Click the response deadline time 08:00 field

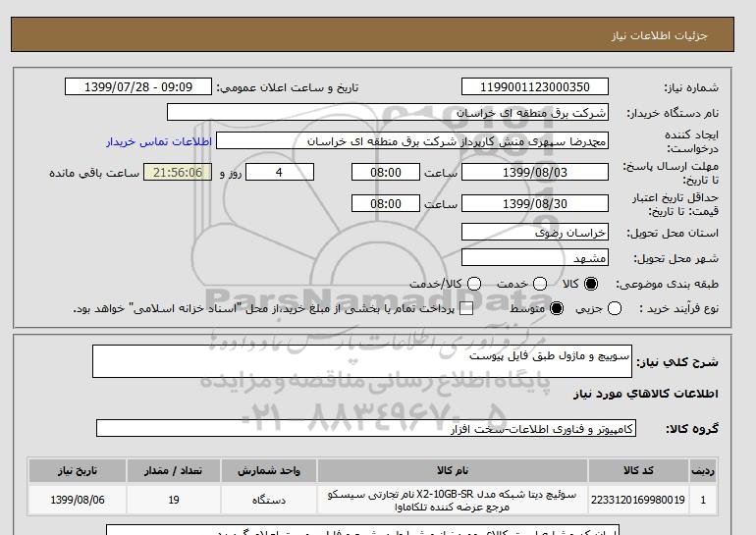(386, 172)
